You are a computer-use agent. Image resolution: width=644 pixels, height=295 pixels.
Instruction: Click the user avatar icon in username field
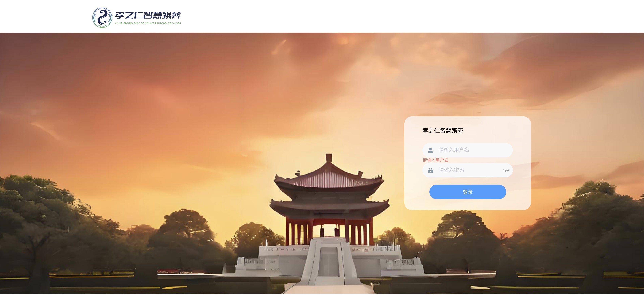(430, 150)
